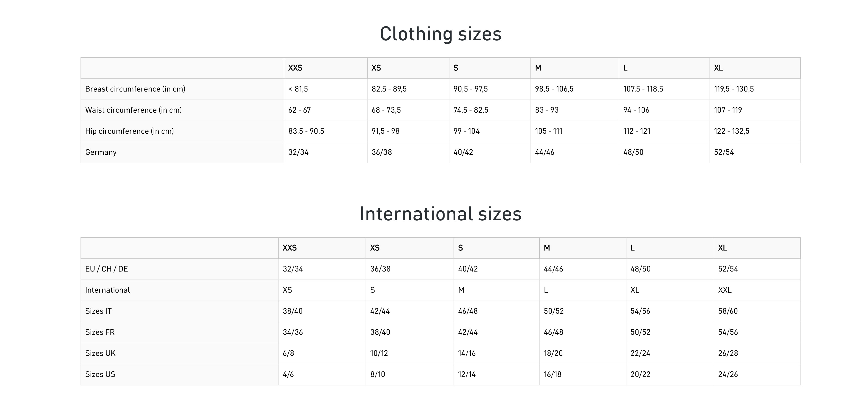Select the Breast circumference (in cm) row label
The height and width of the screenshot is (415, 868).
(135, 89)
